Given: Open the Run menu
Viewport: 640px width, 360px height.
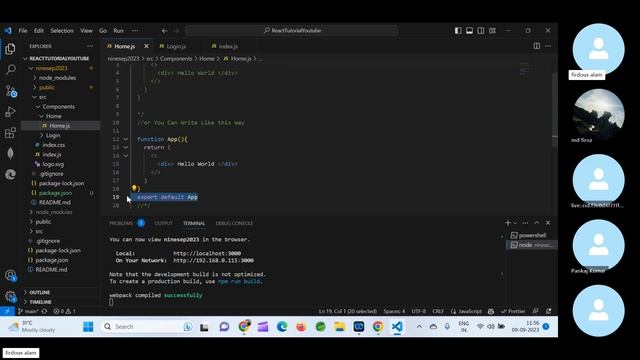Looking at the screenshot, I should coord(118,31).
